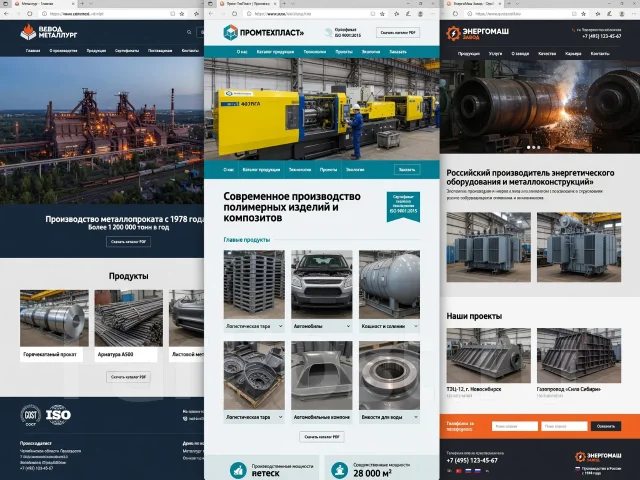Click the production capacity round icon above 'петеск'
The height and width of the screenshot is (480, 640).
[238, 470]
